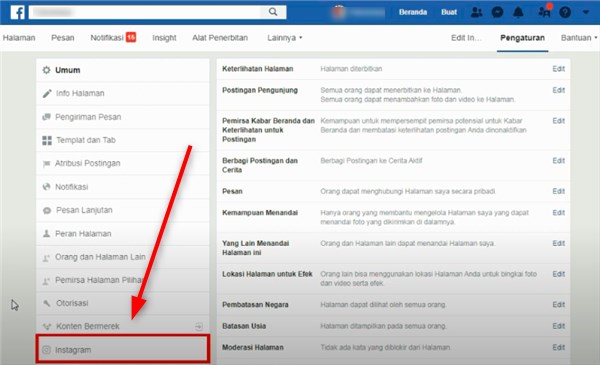600x365 pixels.
Task: Click the Orang dan Halaman Lain icon
Action: 46,258
